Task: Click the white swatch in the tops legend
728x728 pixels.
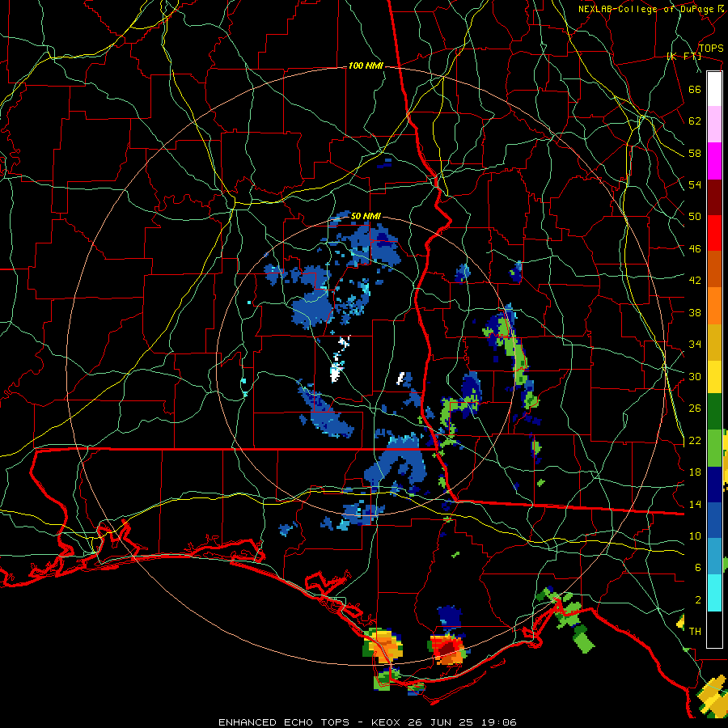Action: pos(714,89)
